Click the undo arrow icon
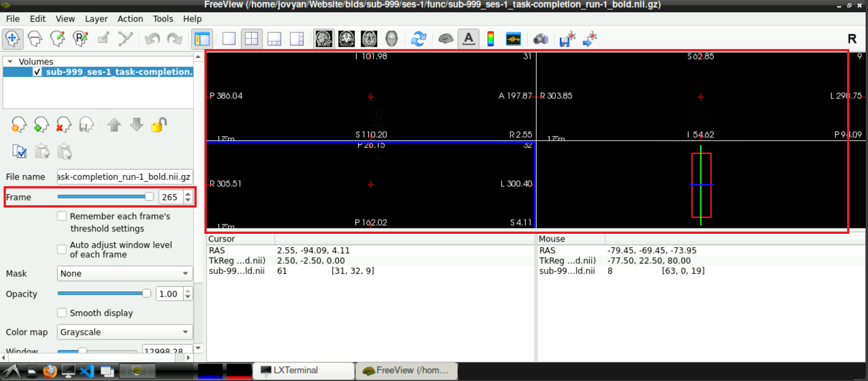The height and width of the screenshot is (381, 868). 152,39
